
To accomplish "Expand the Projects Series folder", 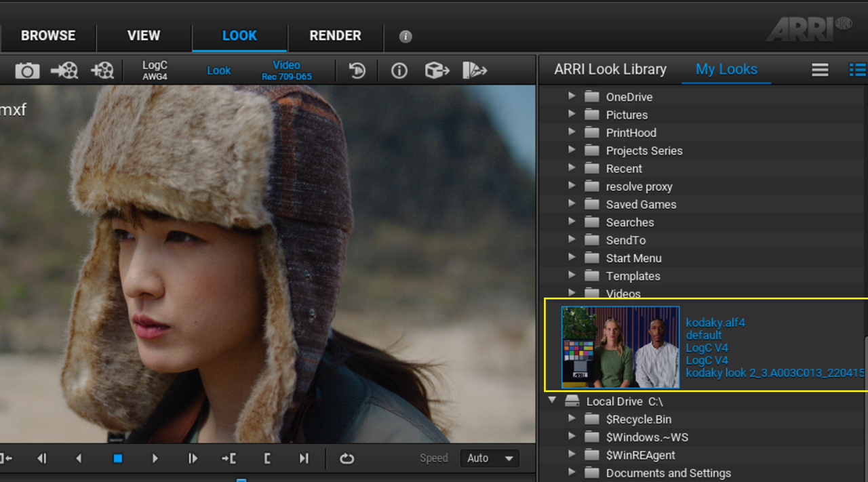I will (x=572, y=150).
